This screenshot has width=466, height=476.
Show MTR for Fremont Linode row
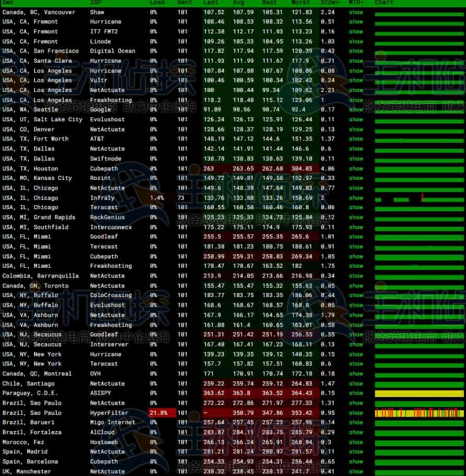356,41
